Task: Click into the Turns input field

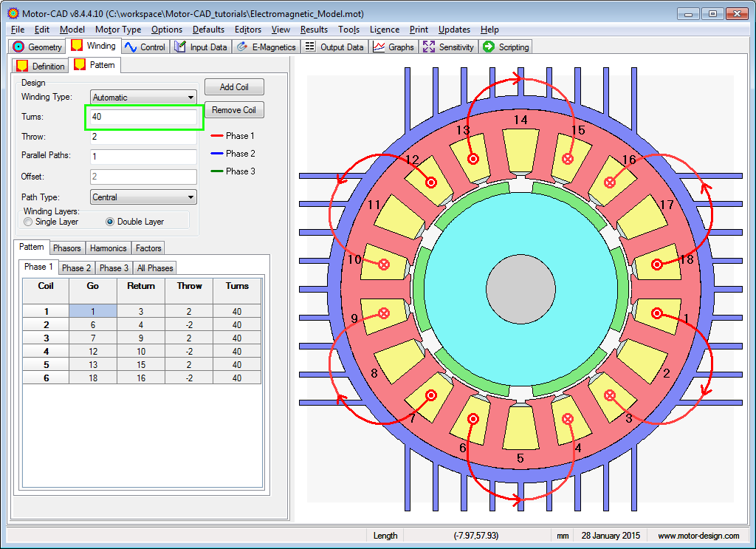Action: (x=144, y=117)
